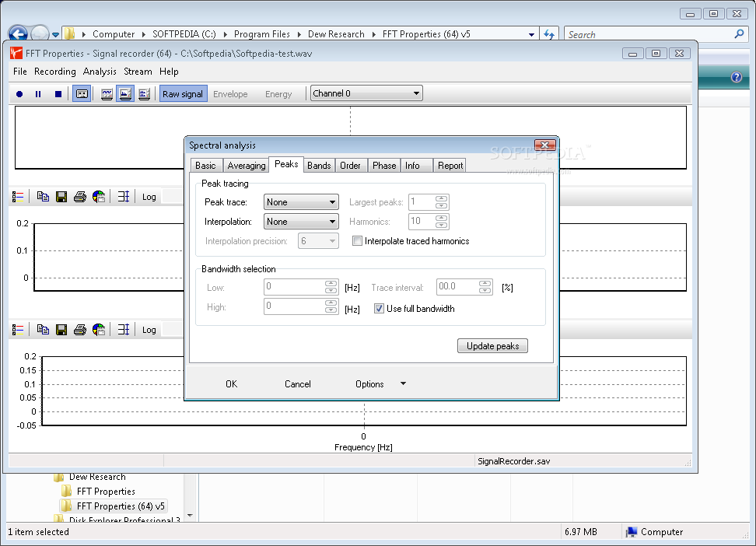Open the Recording menu

click(x=55, y=72)
